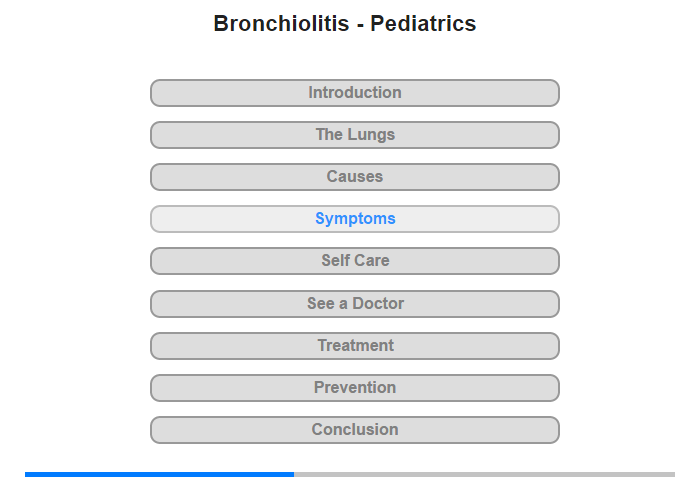Viewport: 700px width, 480px height.
Task: Open the highlighted Symptoms section
Action: point(354,219)
